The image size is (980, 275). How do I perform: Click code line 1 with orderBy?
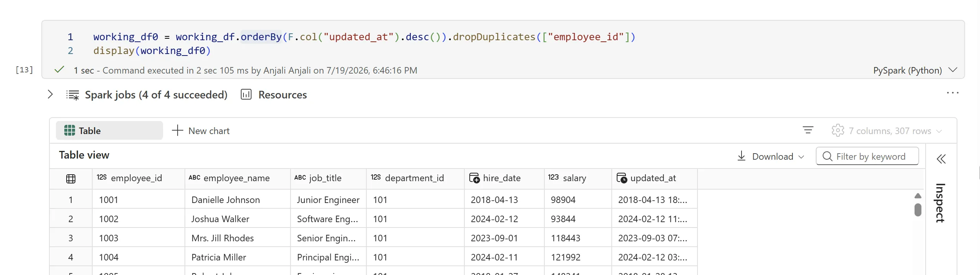pyautogui.click(x=364, y=37)
